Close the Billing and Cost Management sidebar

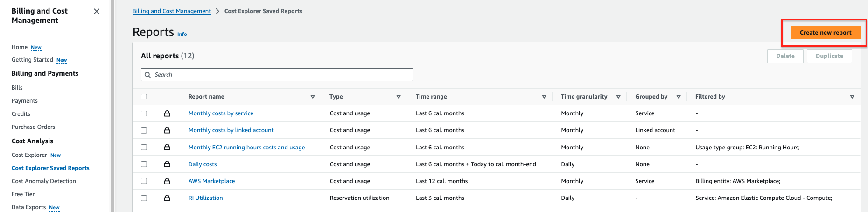(x=97, y=11)
